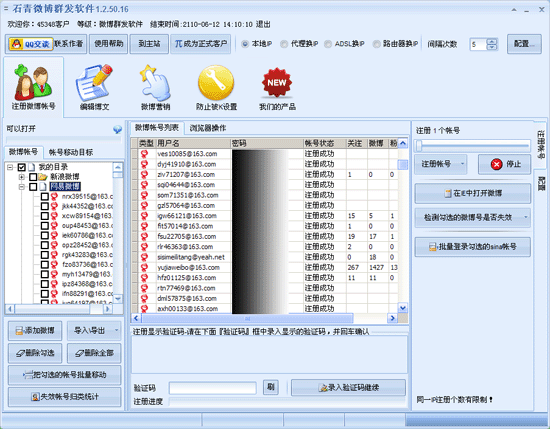Viewport: 550px width, 429px height.
Task: Open 我们的产品 NEW badge icon
Action: tap(277, 83)
